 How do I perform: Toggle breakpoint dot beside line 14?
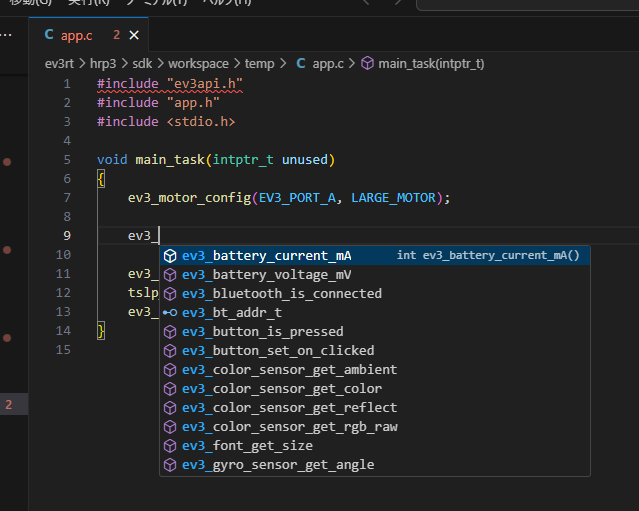click(x=7, y=338)
